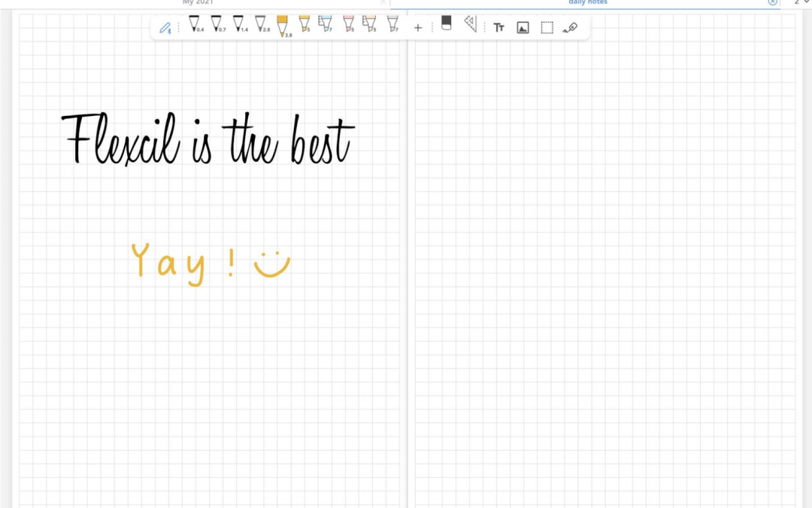Close the daily notes tab
Viewport: 812px width, 508px height.
[773, 2]
